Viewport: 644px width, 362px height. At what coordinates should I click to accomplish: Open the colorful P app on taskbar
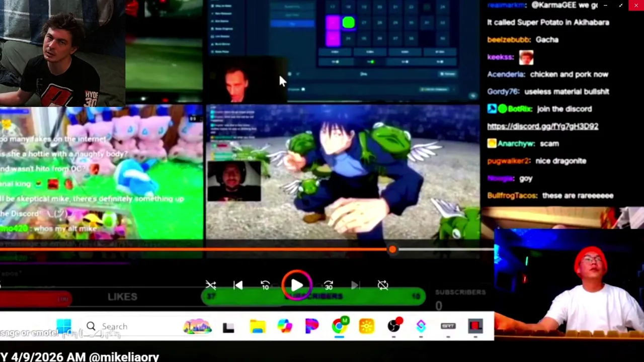(312, 327)
